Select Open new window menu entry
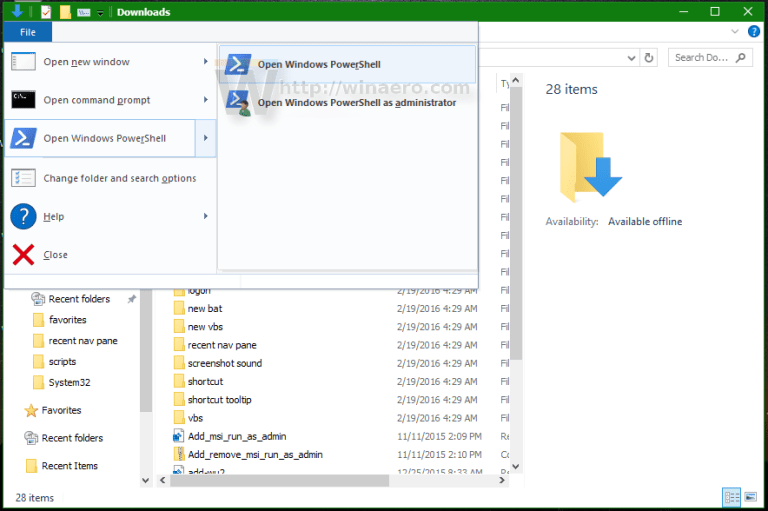Screen dimensions: 768x511 pyautogui.click(x=110, y=62)
